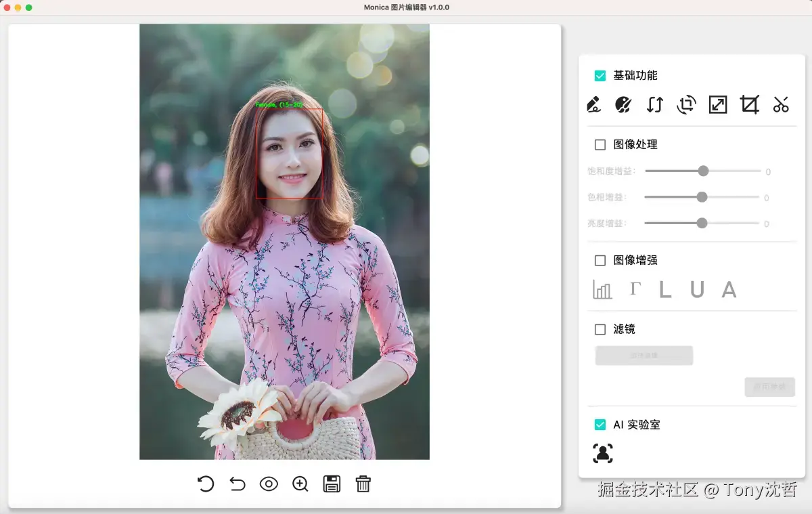Enable the 滤镜 checkbox
Screen dimensions: 812x514
click(x=600, y=330)
